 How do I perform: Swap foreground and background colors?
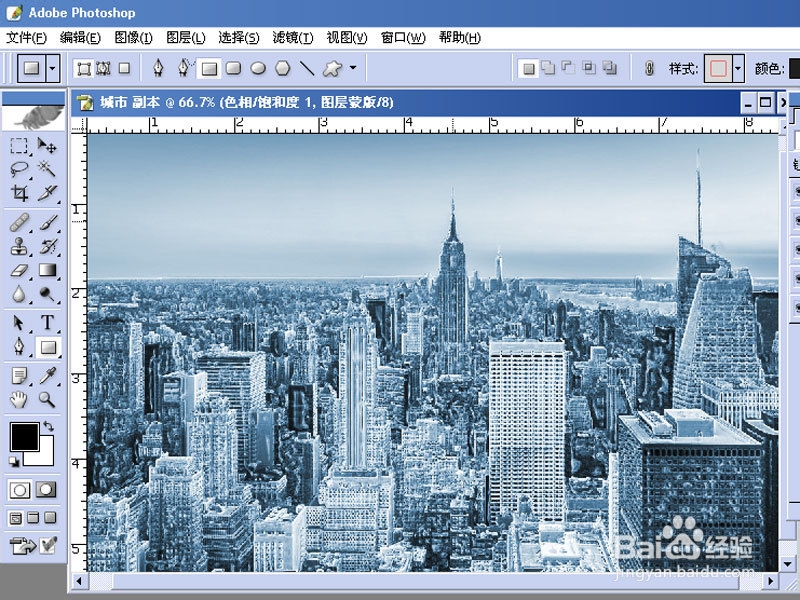(x=48, y=426)
